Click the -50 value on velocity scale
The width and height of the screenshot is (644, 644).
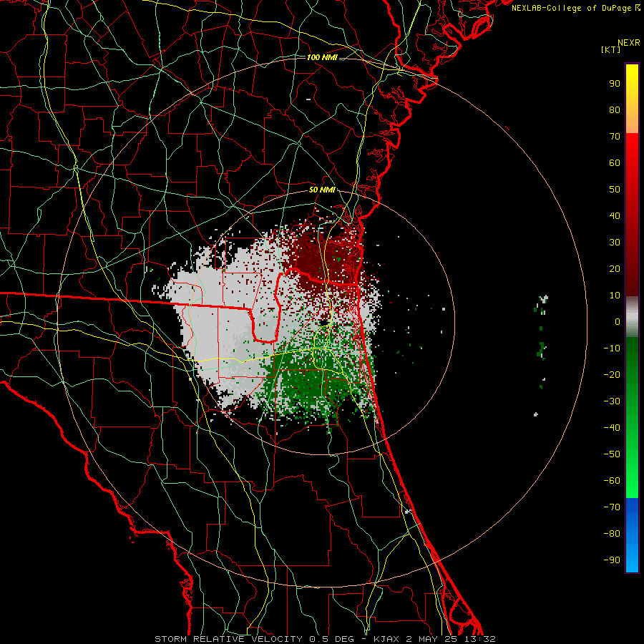tap(612, 454)
